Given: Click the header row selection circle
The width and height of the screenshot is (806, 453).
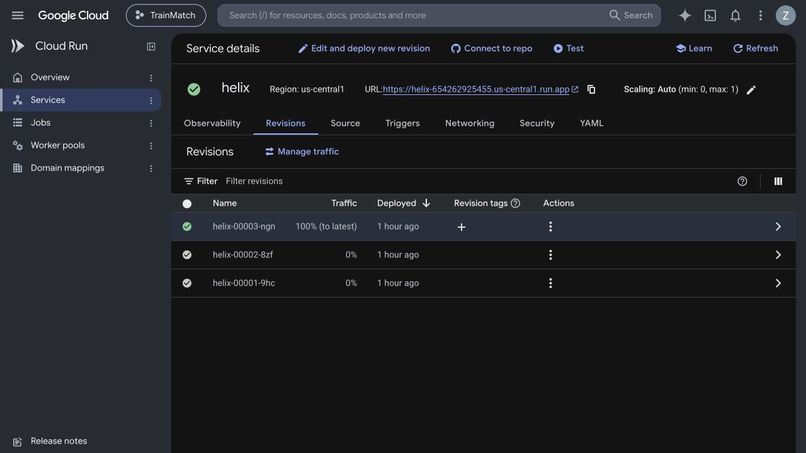Looking at the screenshot, I should pos(187,204).
